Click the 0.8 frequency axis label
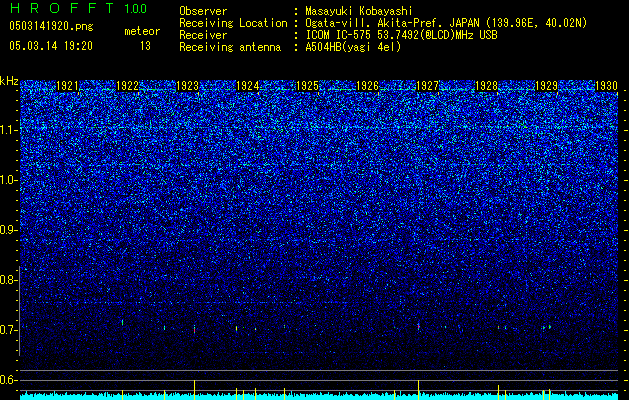 point(8,280)
